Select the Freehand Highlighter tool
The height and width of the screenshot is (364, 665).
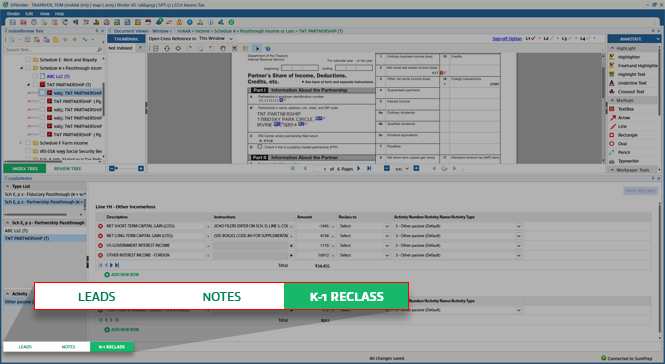tap(634, 66)
